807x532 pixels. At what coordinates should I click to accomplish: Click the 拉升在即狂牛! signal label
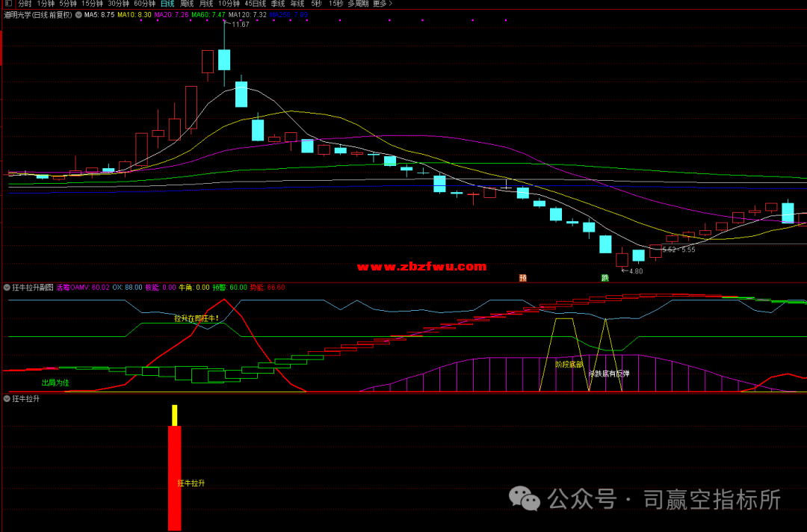(x=197, y=318)
